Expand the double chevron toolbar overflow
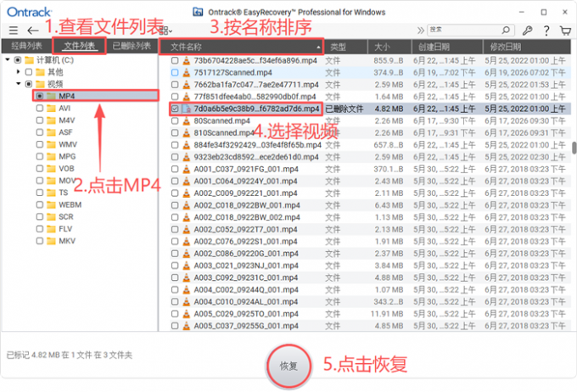Viewport: 577px width, 392px height. point(421,31)
